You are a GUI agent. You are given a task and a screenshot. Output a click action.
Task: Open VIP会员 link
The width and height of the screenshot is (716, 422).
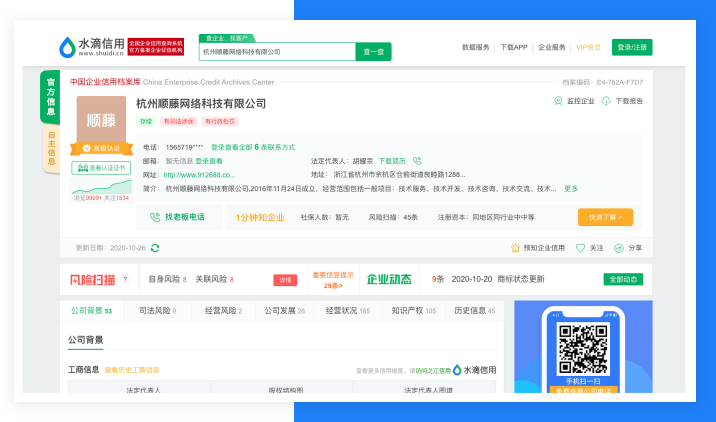[588, 47]
